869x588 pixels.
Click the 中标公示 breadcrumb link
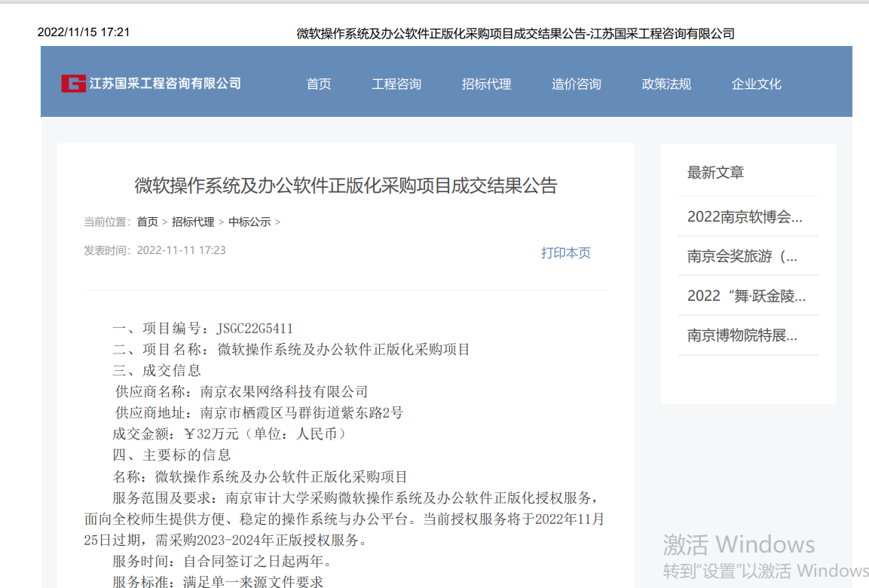click(x=250, y=222)
